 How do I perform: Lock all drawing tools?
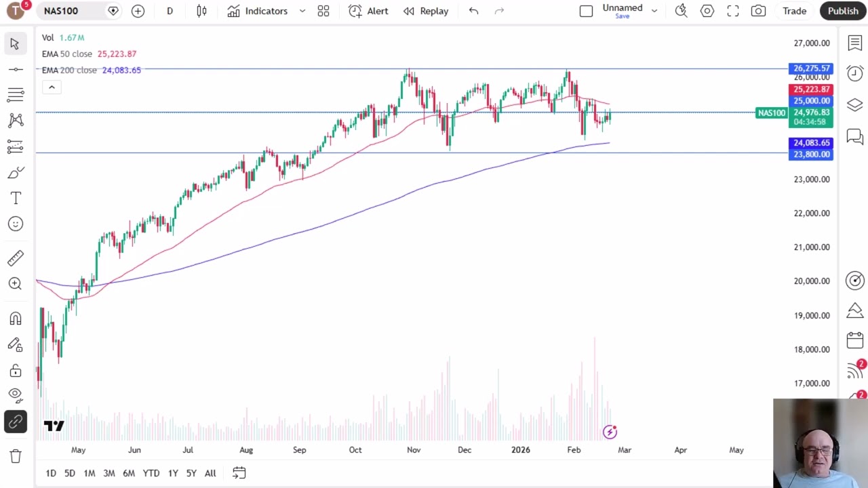[15, 371]
